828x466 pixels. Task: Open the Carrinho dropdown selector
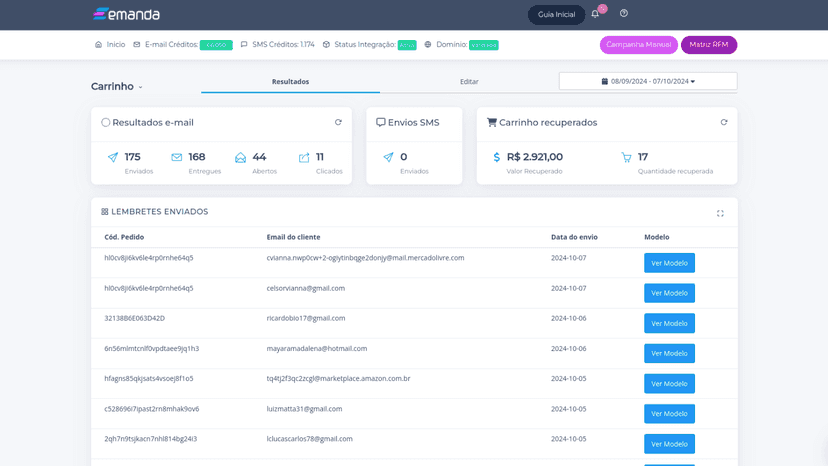coord(117,87)
